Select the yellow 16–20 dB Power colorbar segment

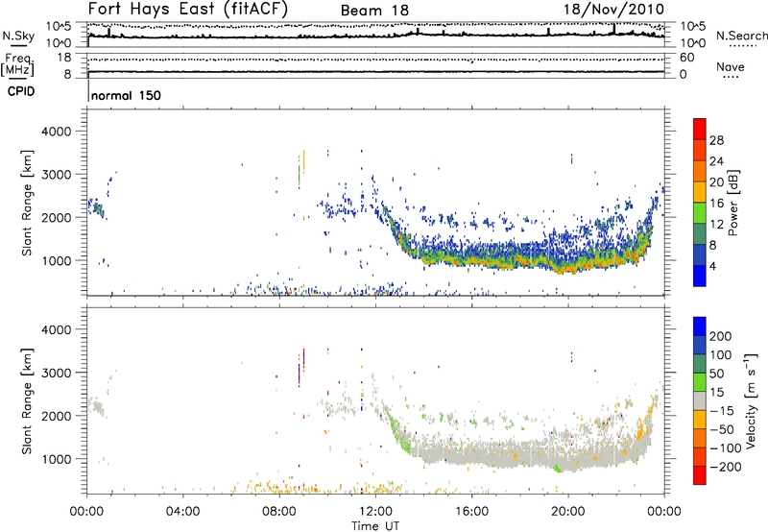coord(700,192)
